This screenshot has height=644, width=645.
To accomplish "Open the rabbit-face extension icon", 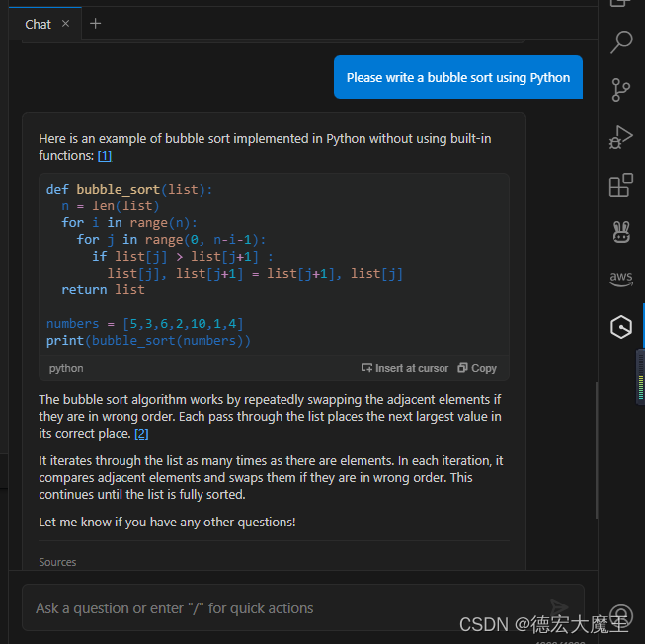I will (621, 232).
